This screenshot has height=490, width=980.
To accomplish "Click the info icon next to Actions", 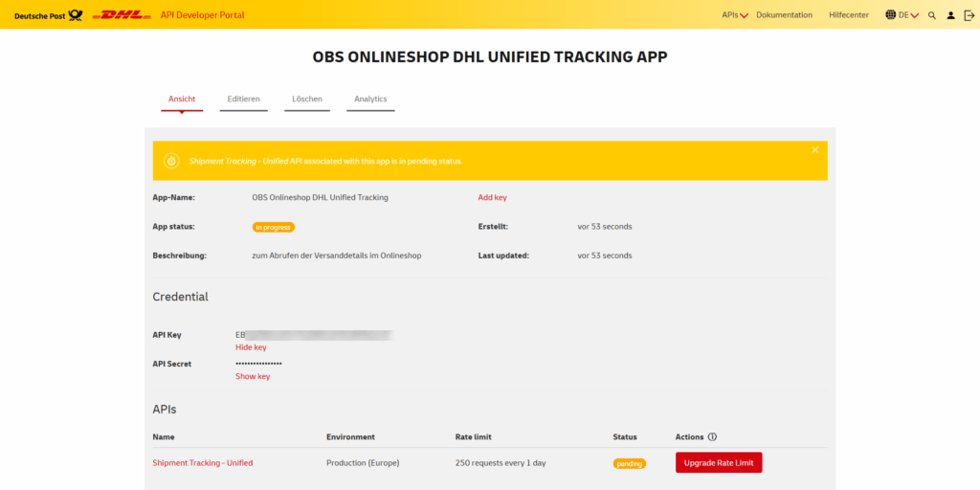I will click(x=712, y=436).
